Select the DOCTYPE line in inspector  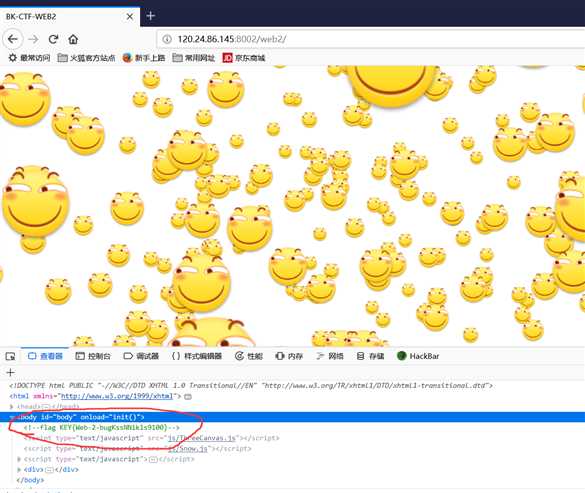pos(251,386)
